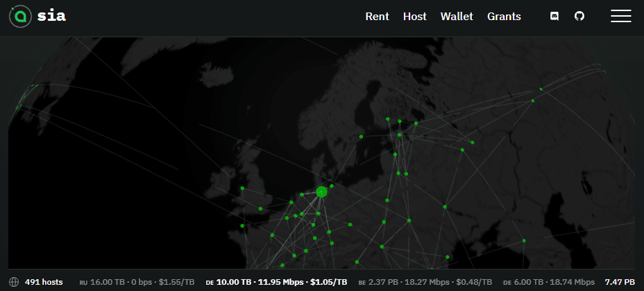Viewport: 644px width, 291px height.
Task: Open the Wallet page
Action: [x=457, y=17]
